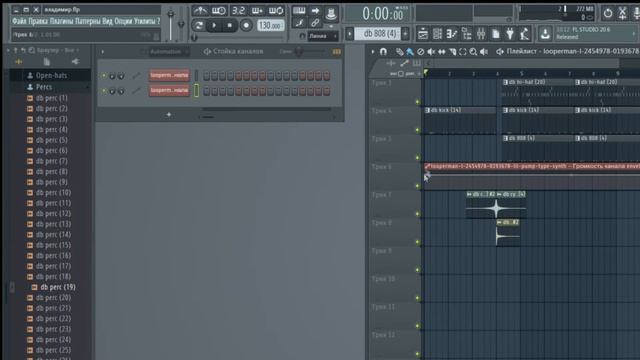Open the Playlist view icon
This screenshot has width=640, height=360.
[423, 34]
